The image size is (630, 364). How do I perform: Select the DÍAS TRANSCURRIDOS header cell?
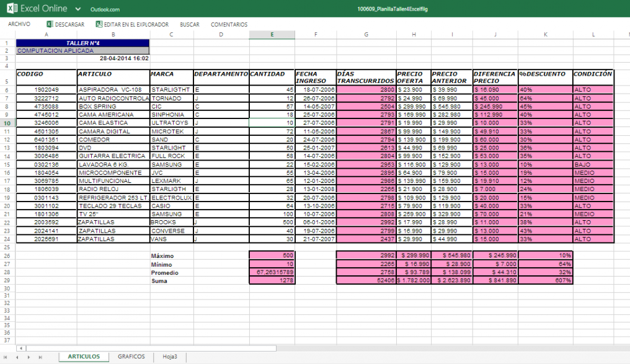point(366,78)
